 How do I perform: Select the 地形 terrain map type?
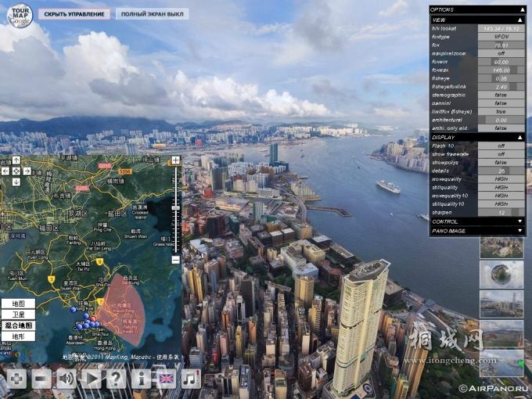pos(17,336)
